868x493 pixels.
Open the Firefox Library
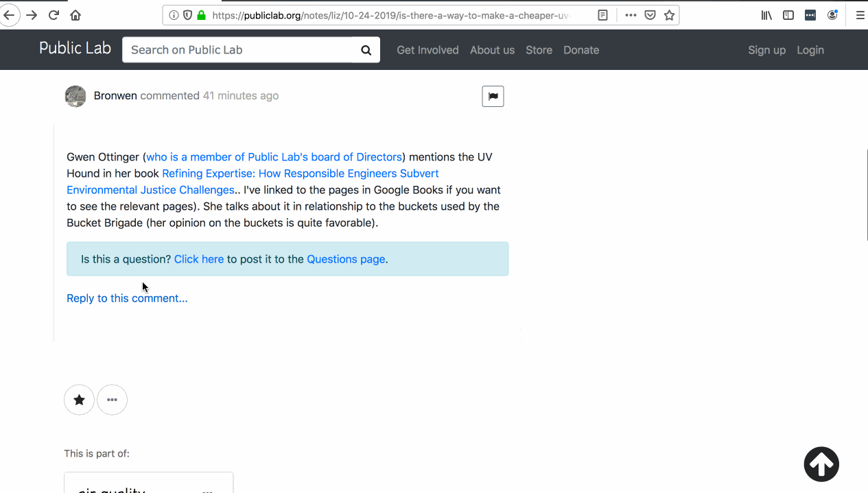pos(766,14)
